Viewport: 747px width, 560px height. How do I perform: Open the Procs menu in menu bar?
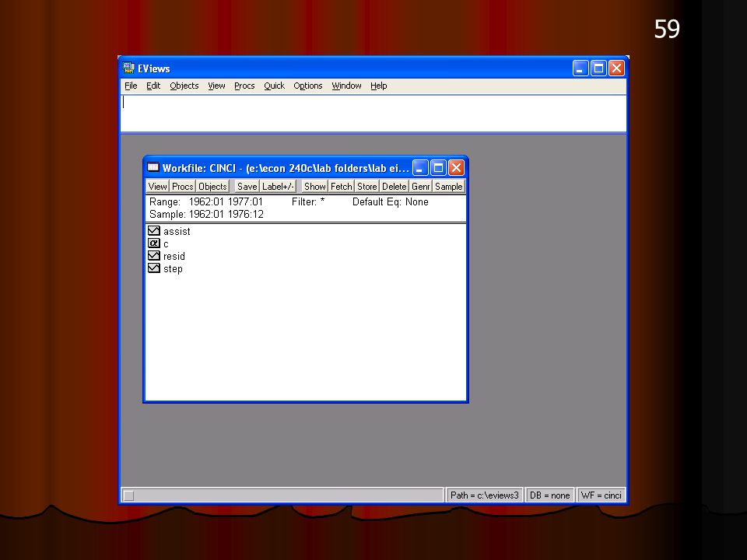tap(244, 86)
